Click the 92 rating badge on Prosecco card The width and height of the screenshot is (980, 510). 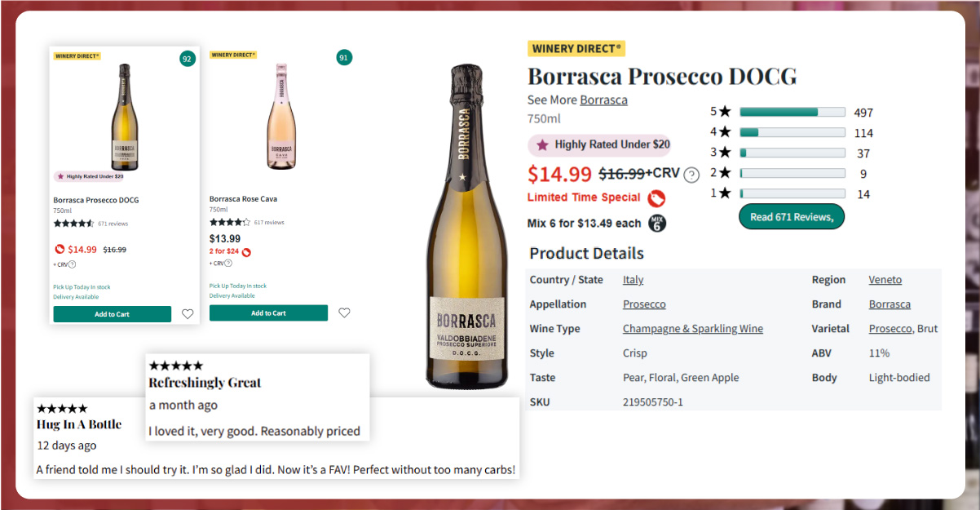pyautogui.click(x=188, y=59)
